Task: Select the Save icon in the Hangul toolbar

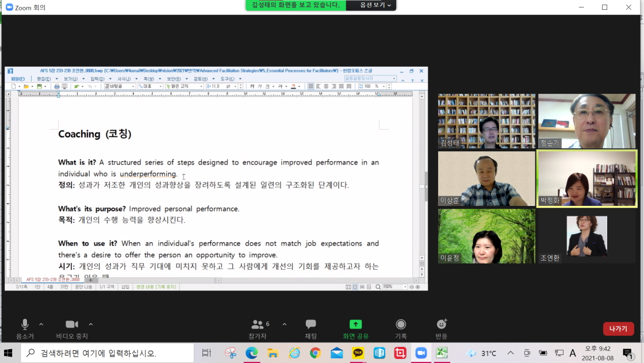Action: pyautogui.click(x=39, y=86)
